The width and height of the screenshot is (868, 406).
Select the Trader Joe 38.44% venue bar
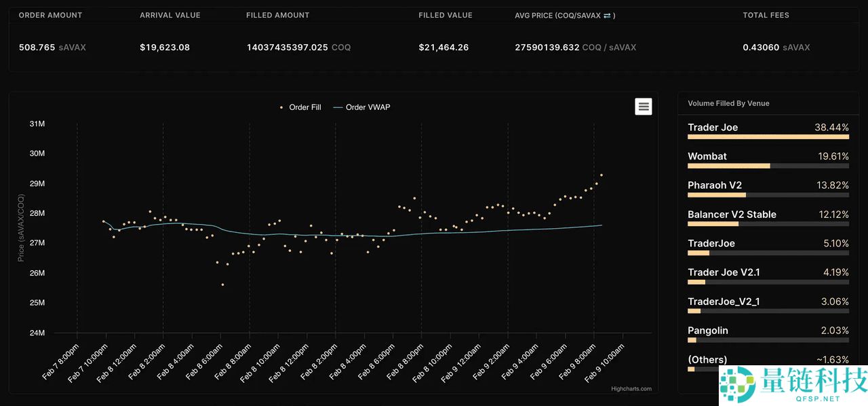pos(768,136)
